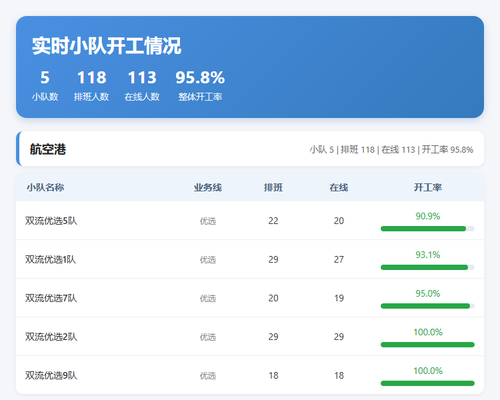Click the 小队数 5 stat
The width and height of the screenshot is (500, 400).
(45, 85)
